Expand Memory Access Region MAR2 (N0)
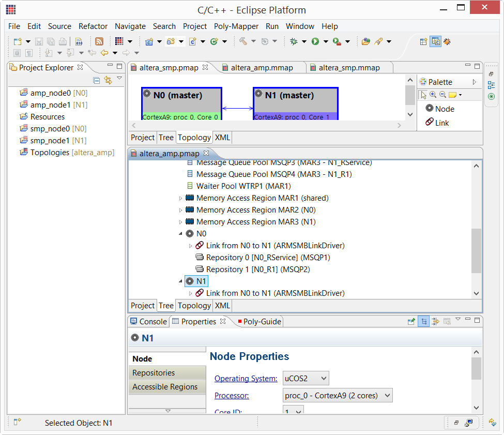The height and width of the screenshot is (435, 504). point(180,211)
